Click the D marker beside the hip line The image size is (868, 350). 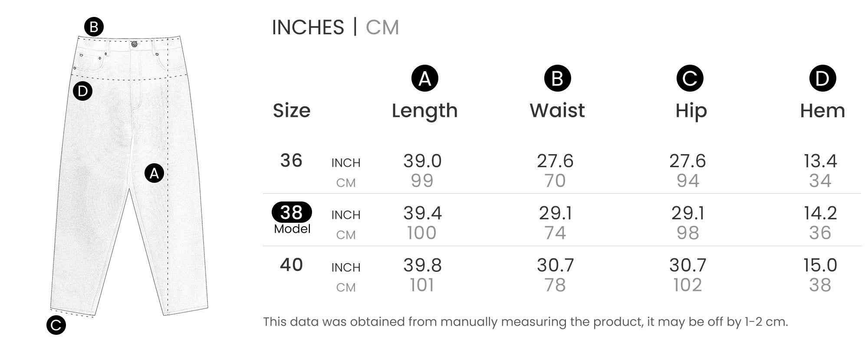pos(82,91)
